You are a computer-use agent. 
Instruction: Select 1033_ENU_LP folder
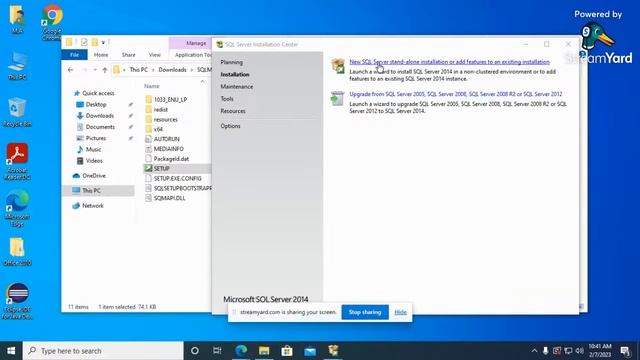(x=170, y=100)
